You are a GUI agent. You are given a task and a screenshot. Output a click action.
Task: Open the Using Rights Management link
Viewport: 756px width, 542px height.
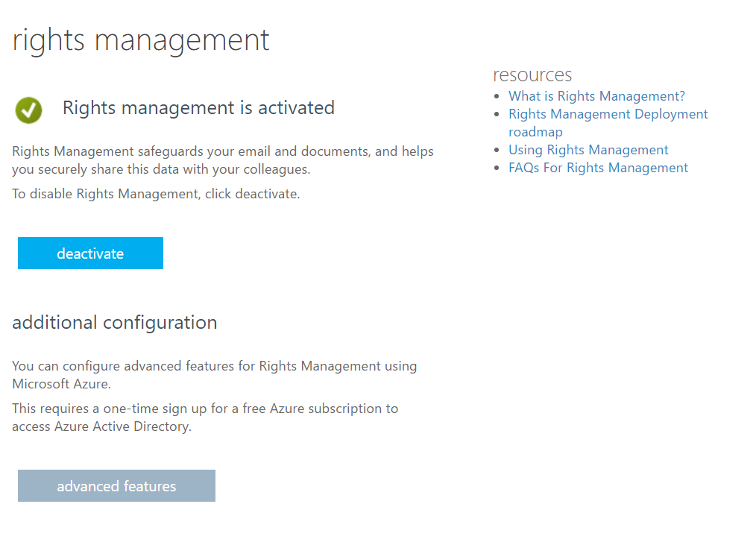[588, 150]
